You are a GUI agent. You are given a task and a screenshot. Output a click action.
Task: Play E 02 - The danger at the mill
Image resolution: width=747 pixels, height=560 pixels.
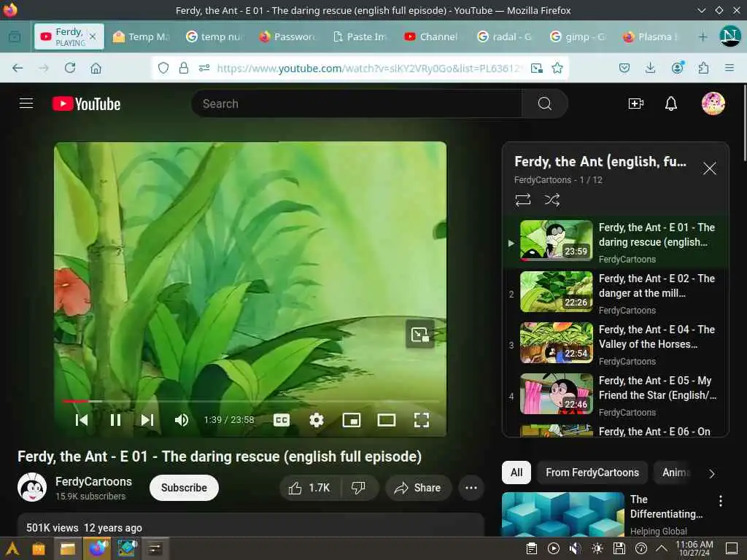(616, 293)
